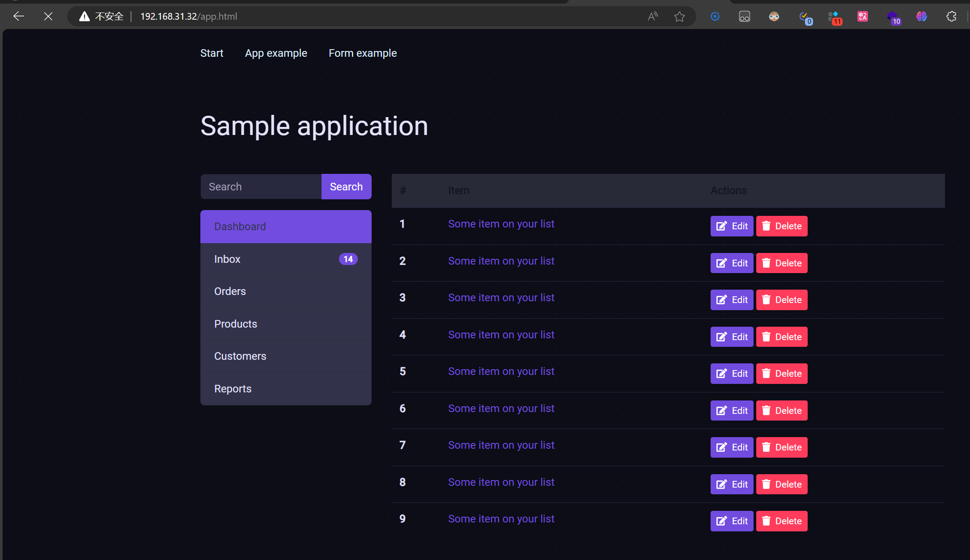The width and height of the screenshot is (970, 560).
Task: Open the Start navigation link
Action: tap(212, 53)
